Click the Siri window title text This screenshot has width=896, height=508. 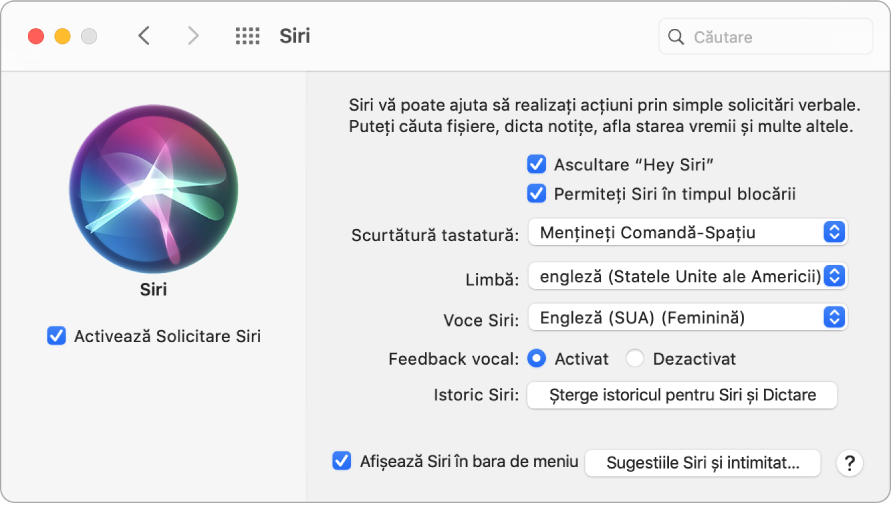(294, 36)
